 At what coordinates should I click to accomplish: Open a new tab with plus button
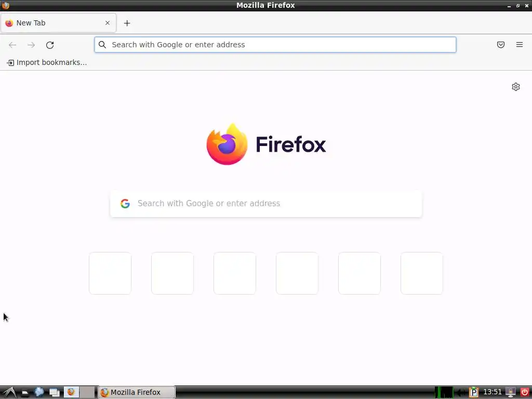(x=127, y=23)
